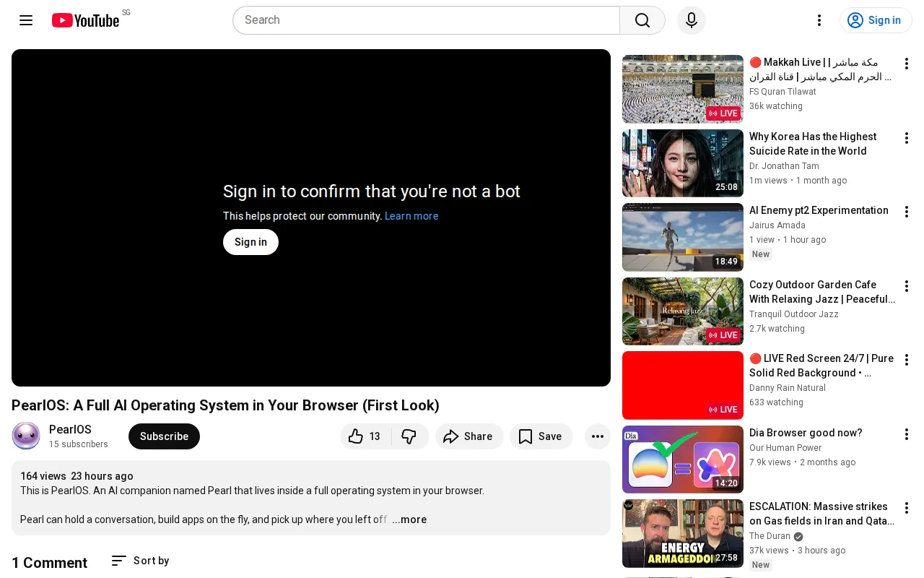Open options menu for Dia Browser video
The height and width of the screenshot is (578, 924).
click(907, 434)
